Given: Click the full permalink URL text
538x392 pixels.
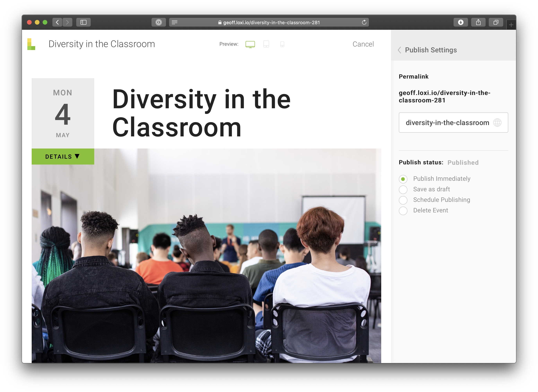Looking at the screenshot, I should 445,97.
